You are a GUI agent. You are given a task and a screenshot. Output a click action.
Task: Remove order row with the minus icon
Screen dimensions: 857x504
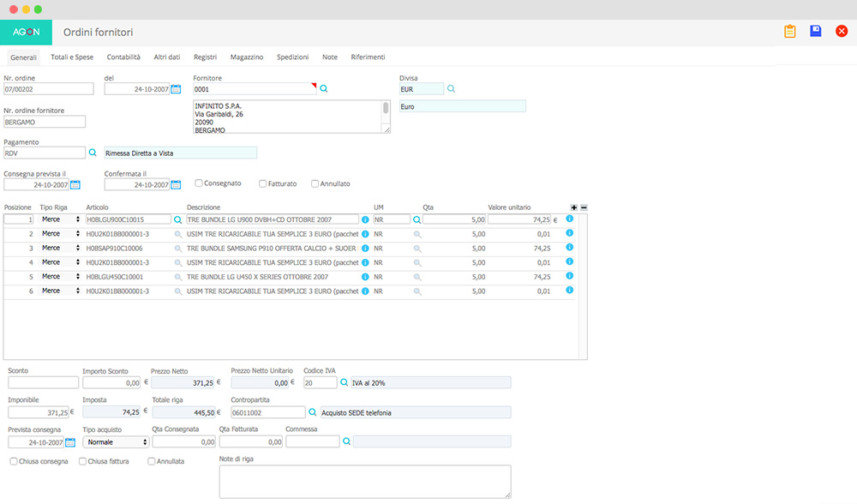(x=584, y=207)
